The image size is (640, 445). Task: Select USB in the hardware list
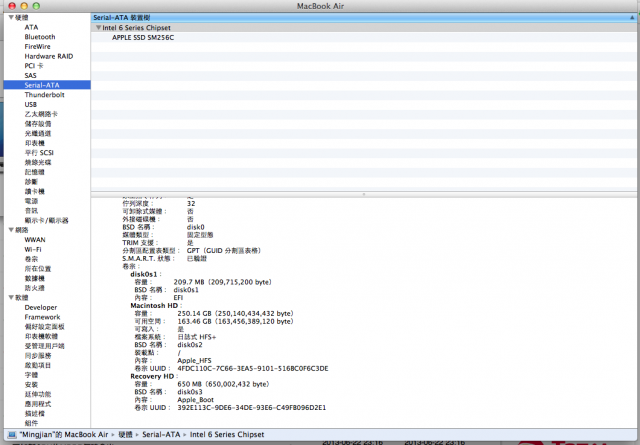tap(30, 105)
